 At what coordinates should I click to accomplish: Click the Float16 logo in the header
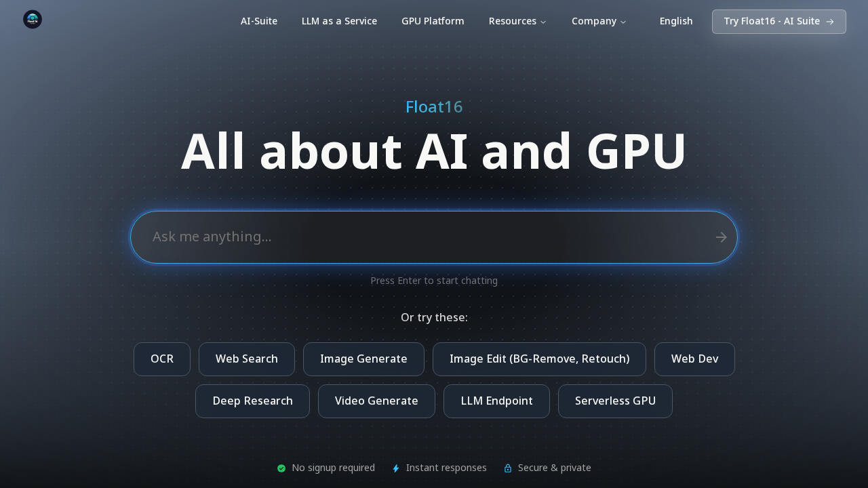coord(33,19)
